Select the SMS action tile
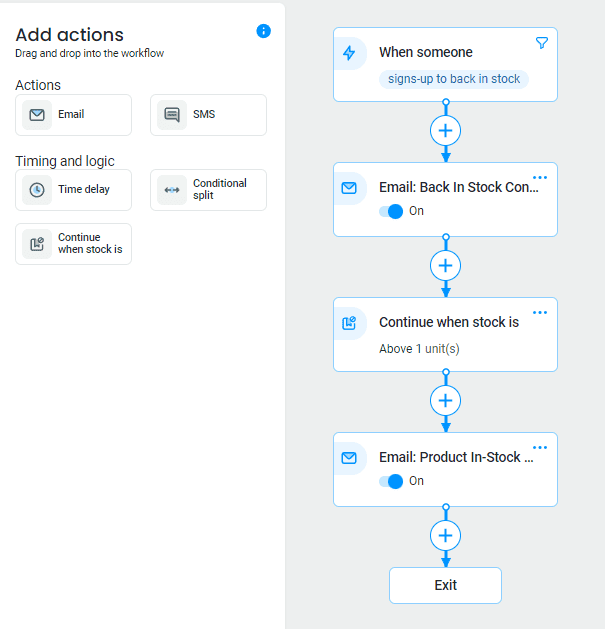The image size is (605, 629). [x=208, y=115]
